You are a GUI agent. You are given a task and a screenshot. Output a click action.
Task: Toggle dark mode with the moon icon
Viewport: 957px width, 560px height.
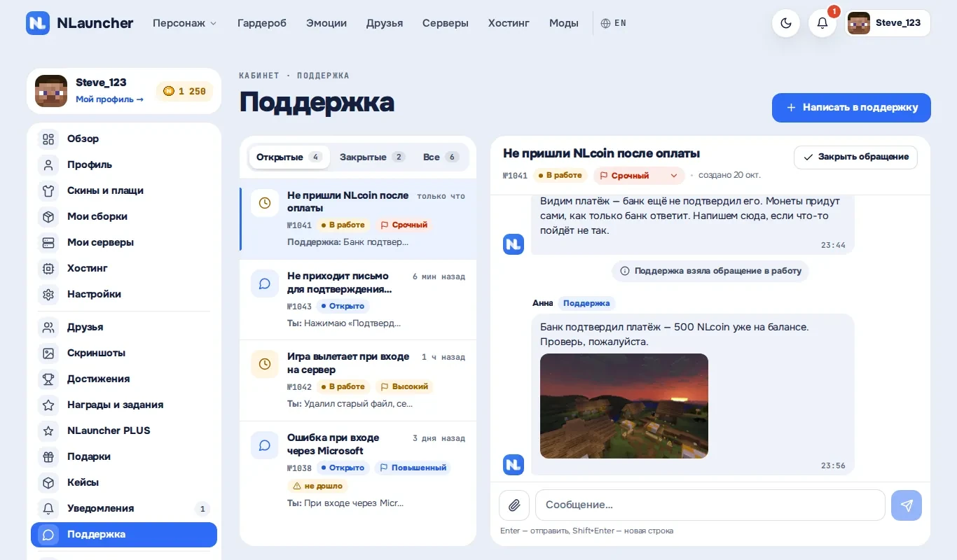(x=786, y=23)
